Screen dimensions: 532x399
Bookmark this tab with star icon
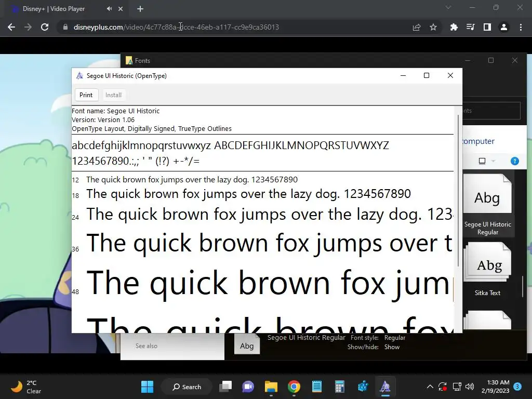click(x=433, y=27)
